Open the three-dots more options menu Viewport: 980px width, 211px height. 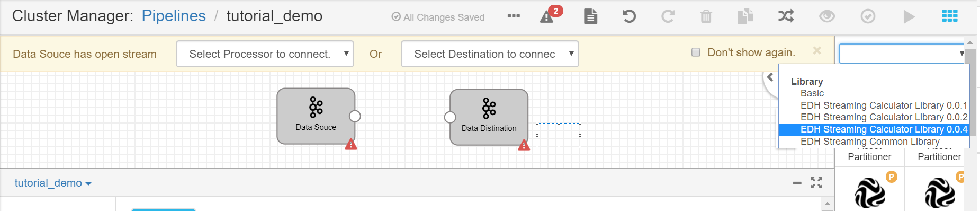513,16
